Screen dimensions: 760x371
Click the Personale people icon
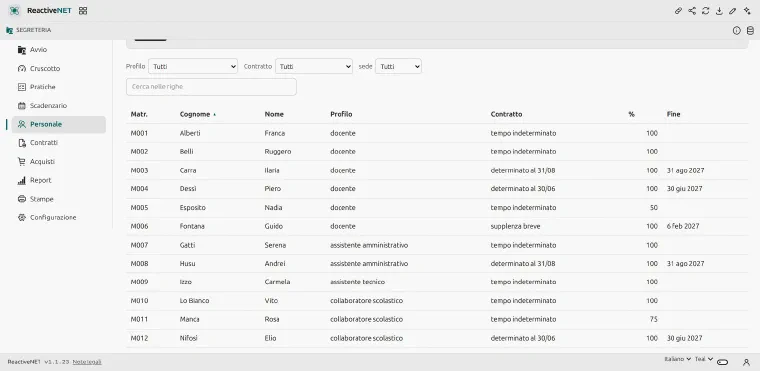pos(21,124)
